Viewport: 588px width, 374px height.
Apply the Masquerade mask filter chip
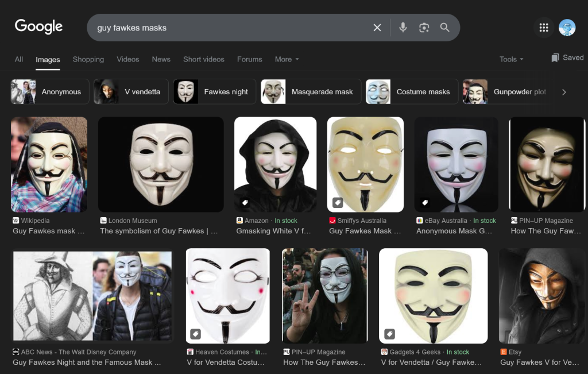tap(311, 92)
